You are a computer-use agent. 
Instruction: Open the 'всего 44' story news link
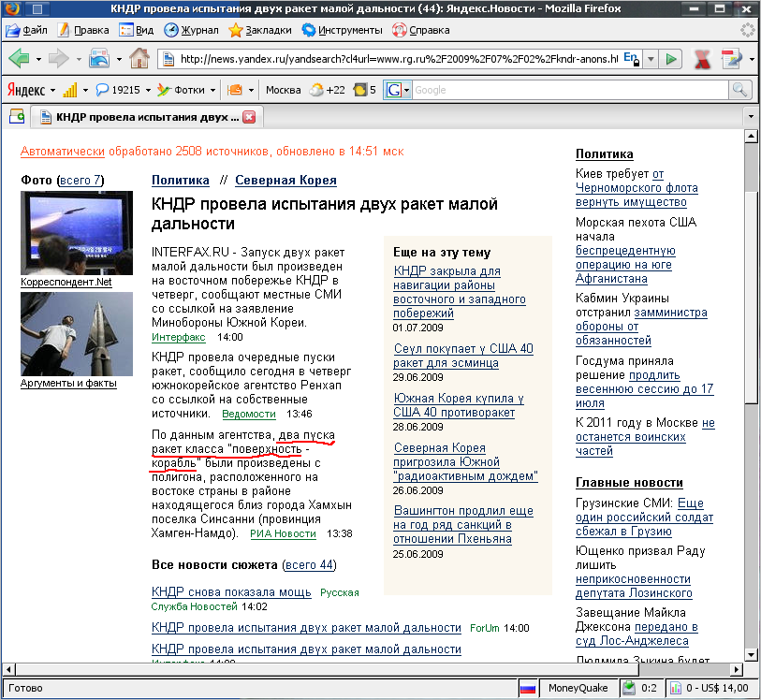coord(309,564)
